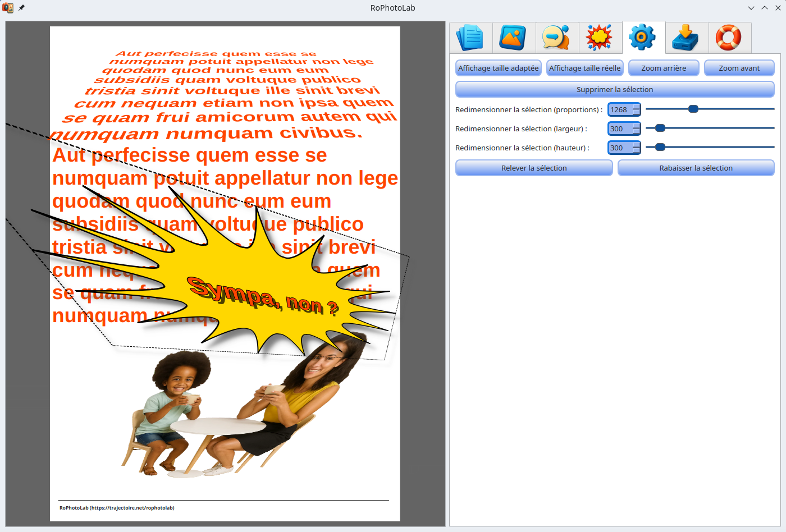Open the lifebuoy help tab
This screenshot has height=532, width=786.
[729, 38]
